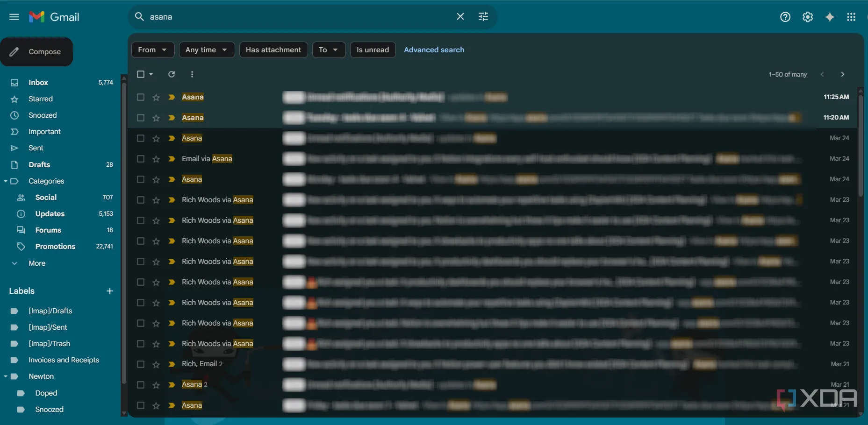Toggle importance marker on 11:25 AM email

click(172, 97)
